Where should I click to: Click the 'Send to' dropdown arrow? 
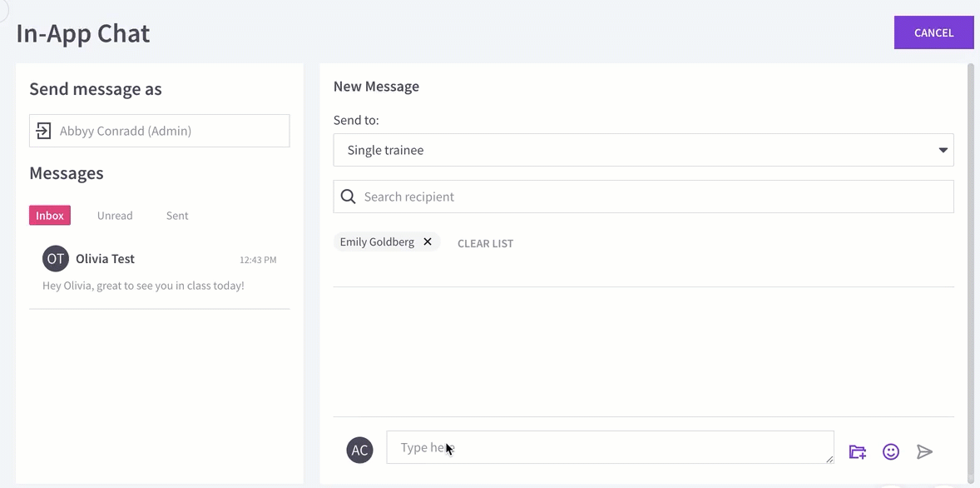(943, 150)
